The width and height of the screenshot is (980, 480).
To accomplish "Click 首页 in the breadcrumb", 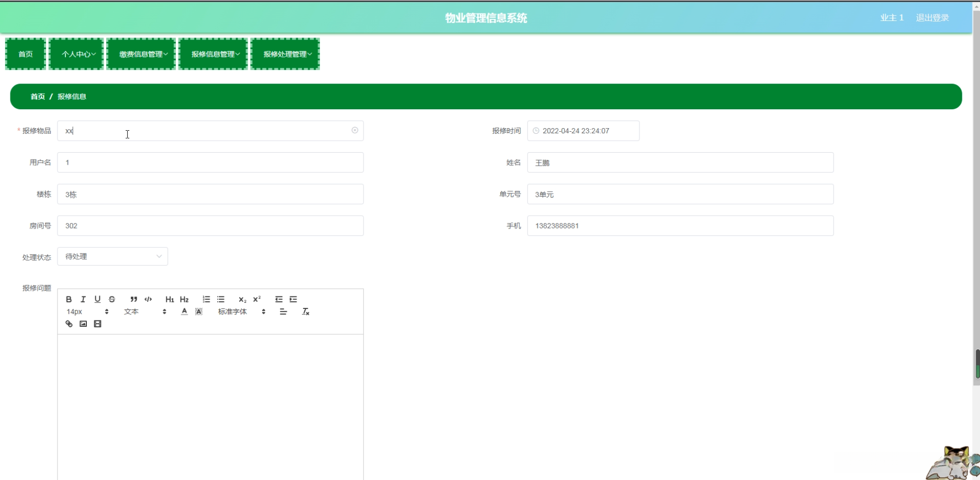I will pyautogui.click(x=38, y=97).
